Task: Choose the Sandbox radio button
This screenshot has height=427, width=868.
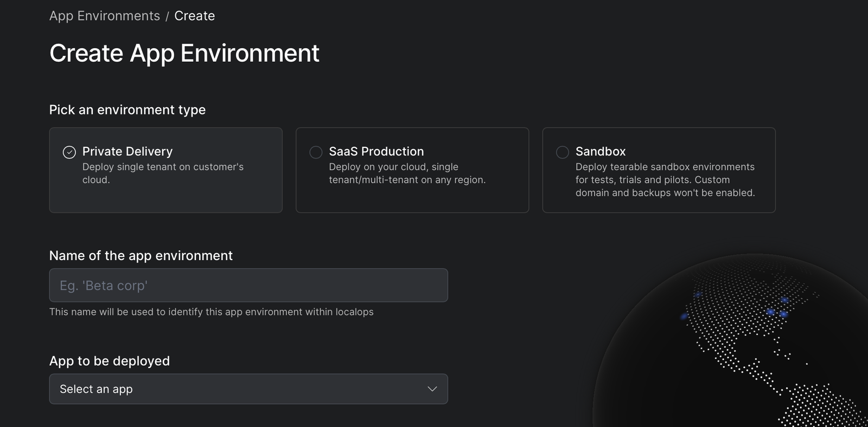Action: [563, 152]
